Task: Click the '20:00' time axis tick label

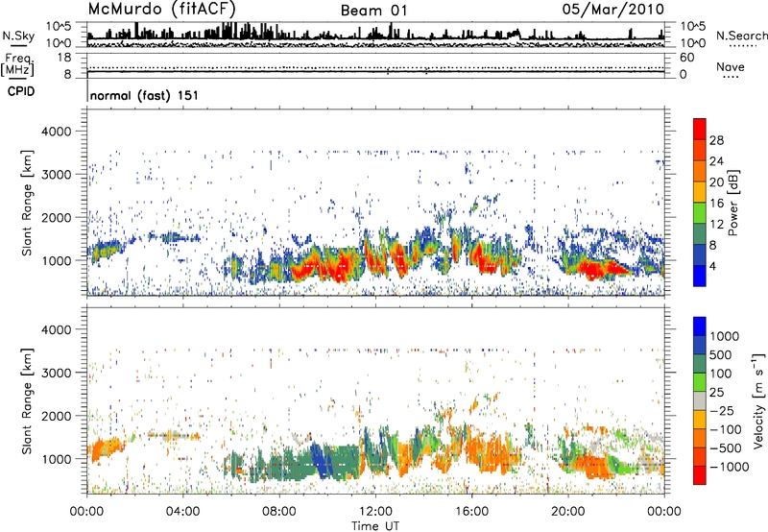Action: [x=567, y=512]
